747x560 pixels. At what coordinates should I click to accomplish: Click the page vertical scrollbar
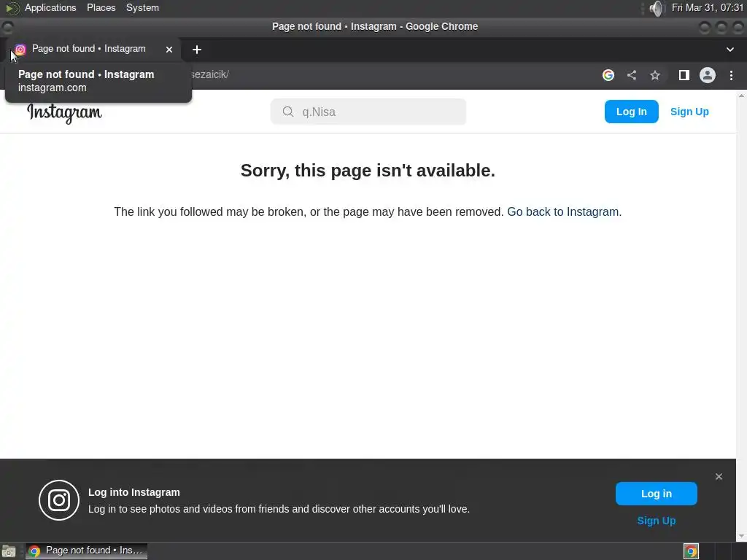tap(741, 316)
